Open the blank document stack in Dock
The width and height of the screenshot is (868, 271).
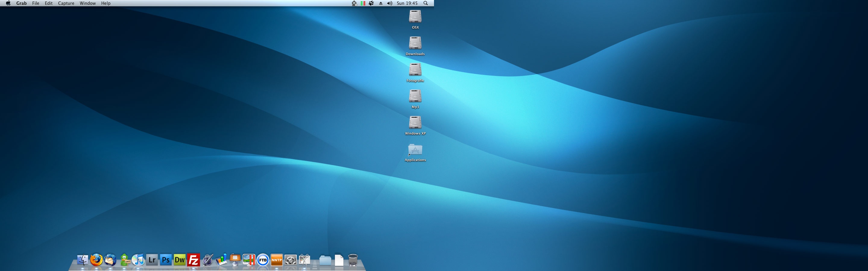point(339,260)
